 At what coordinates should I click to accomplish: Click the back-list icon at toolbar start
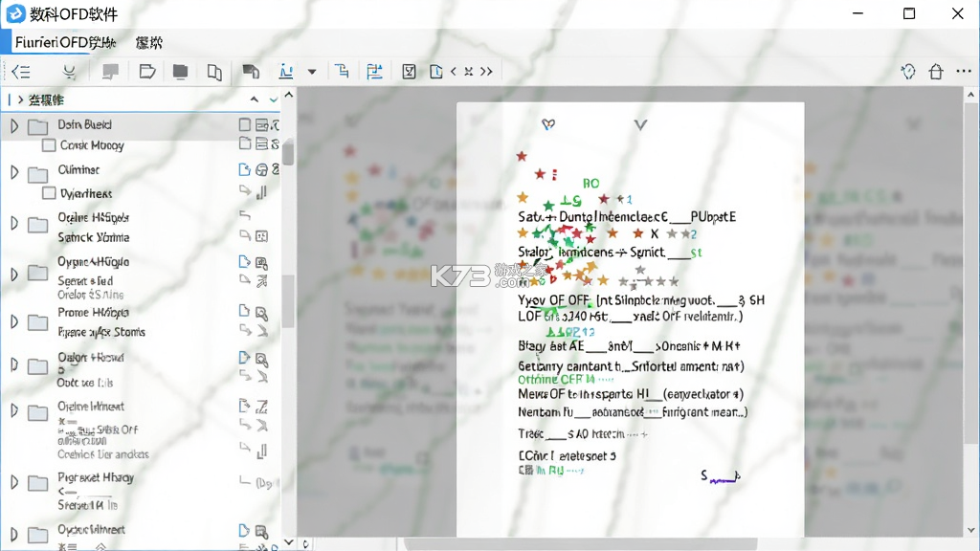[21, 72]
